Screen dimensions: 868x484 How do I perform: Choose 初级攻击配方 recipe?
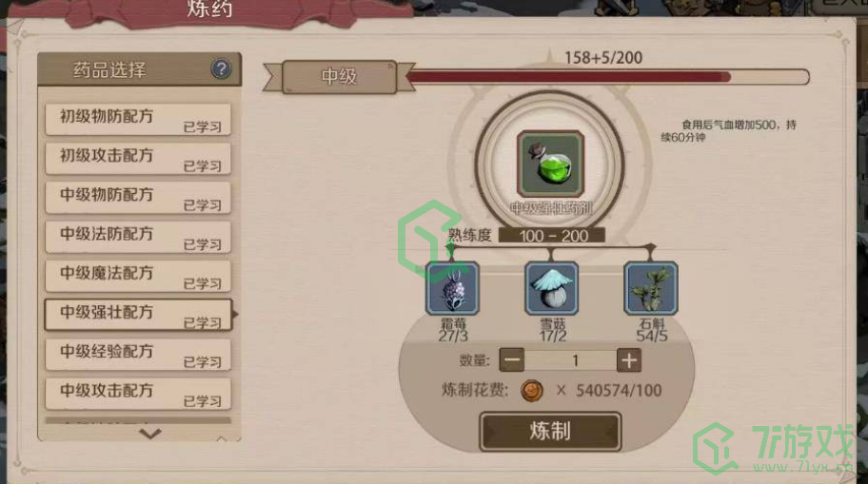(x=138, y=158)
